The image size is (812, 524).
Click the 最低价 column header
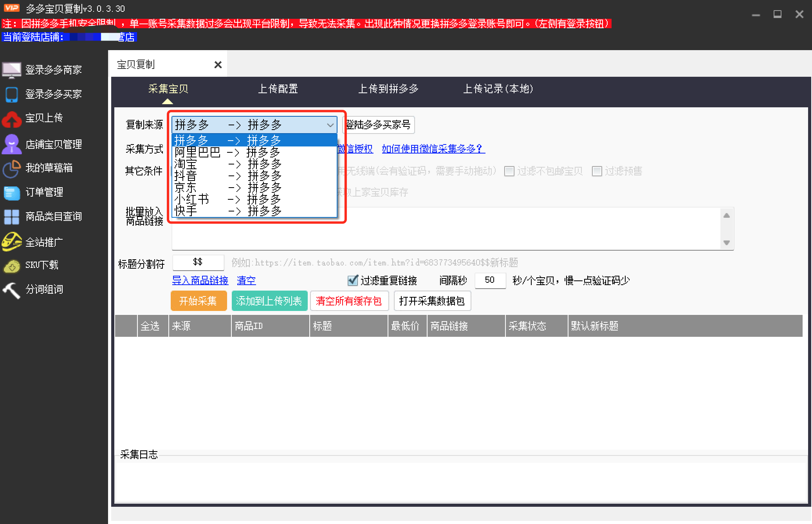coord(407,326)
